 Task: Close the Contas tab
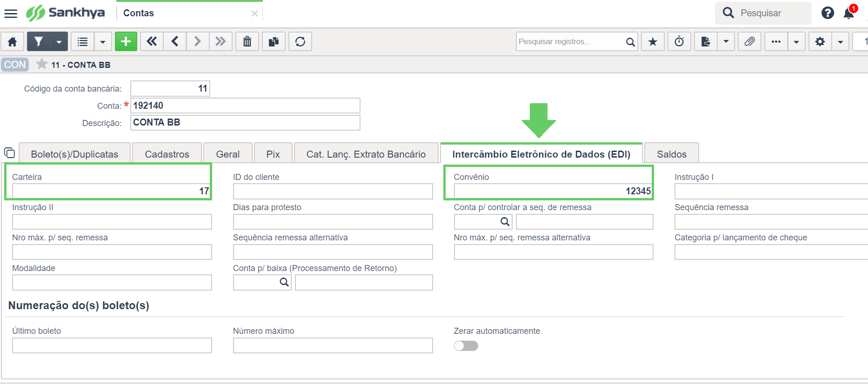point(254,13)
